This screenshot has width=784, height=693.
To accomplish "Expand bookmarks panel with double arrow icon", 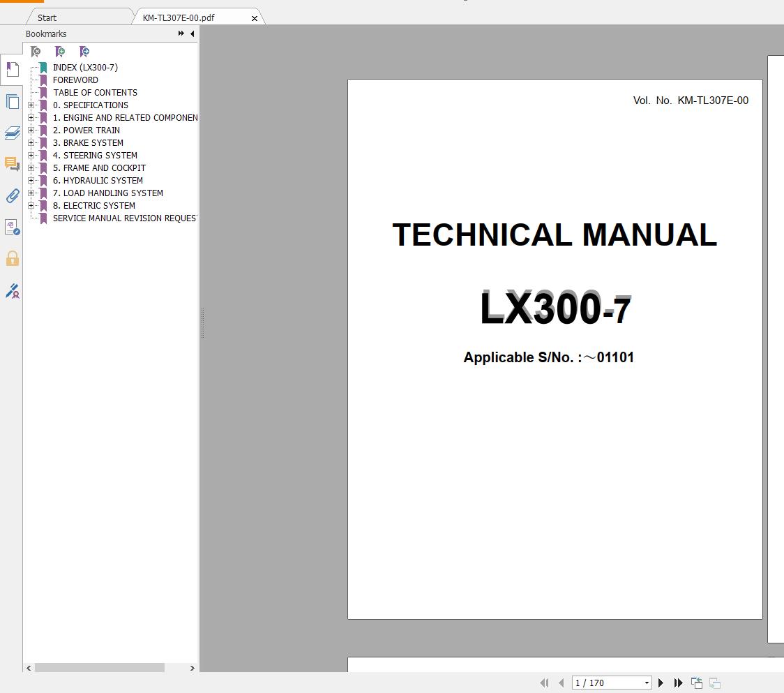I will coord(181,33).
